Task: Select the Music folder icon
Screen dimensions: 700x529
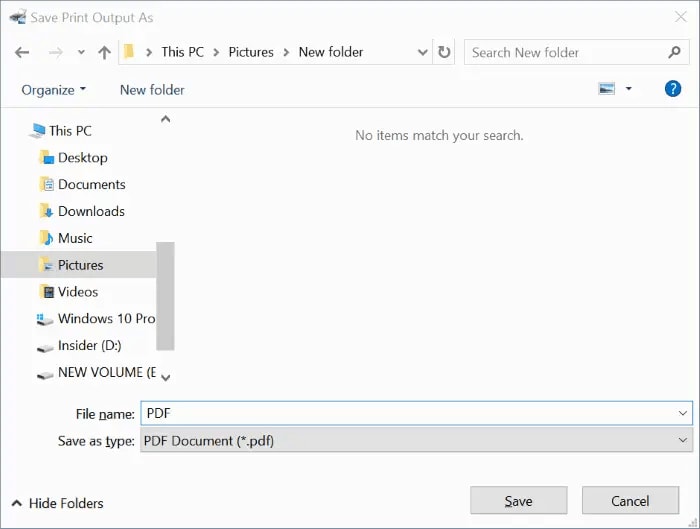Action: [46, 238]
